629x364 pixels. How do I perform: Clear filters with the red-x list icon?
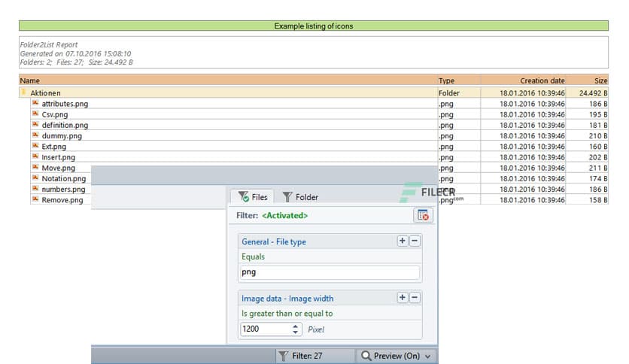pyautogui.click(x=423, y=215)
